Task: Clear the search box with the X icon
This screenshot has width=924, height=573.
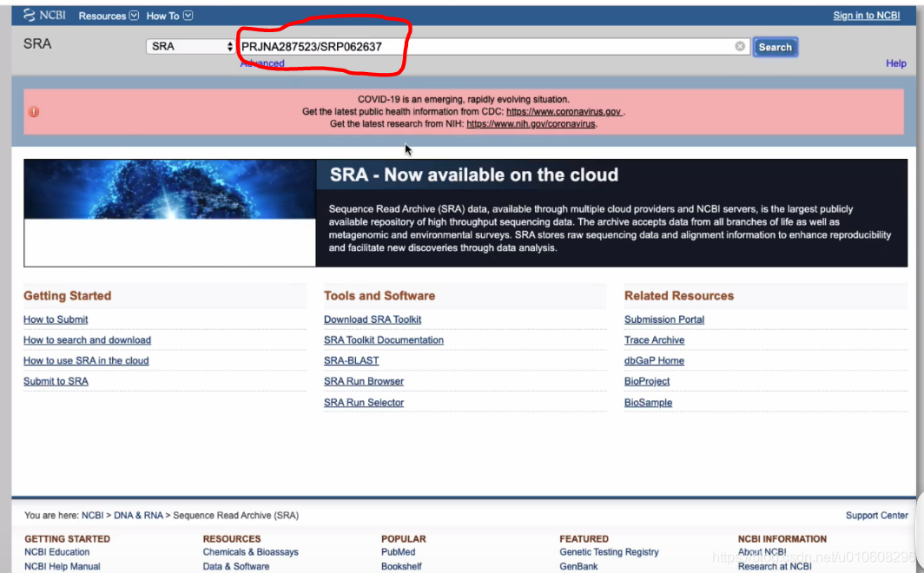Action: point(740,47)
